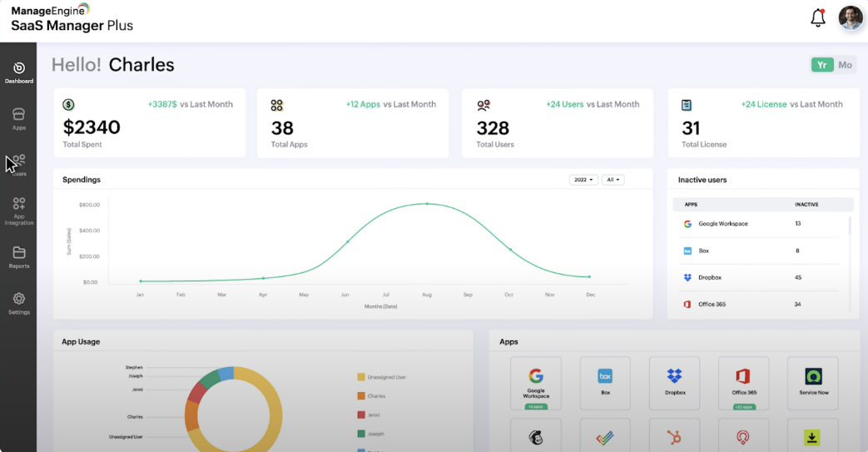Click the June data point on Spendings chart

click(x=348, y=241)
